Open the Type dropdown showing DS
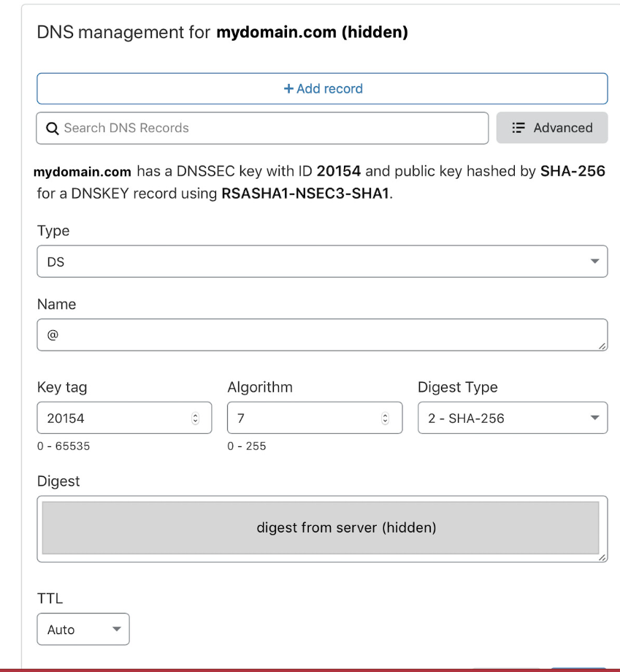 321,261
